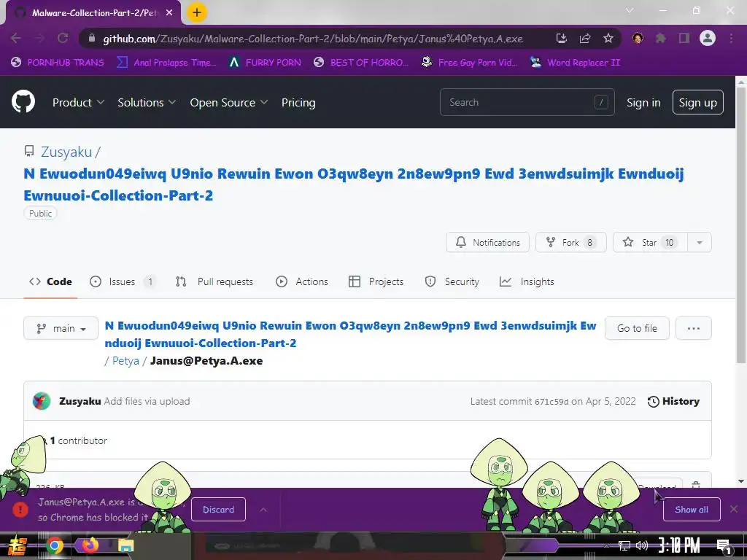Click the network tray icon

coord(624,545)
